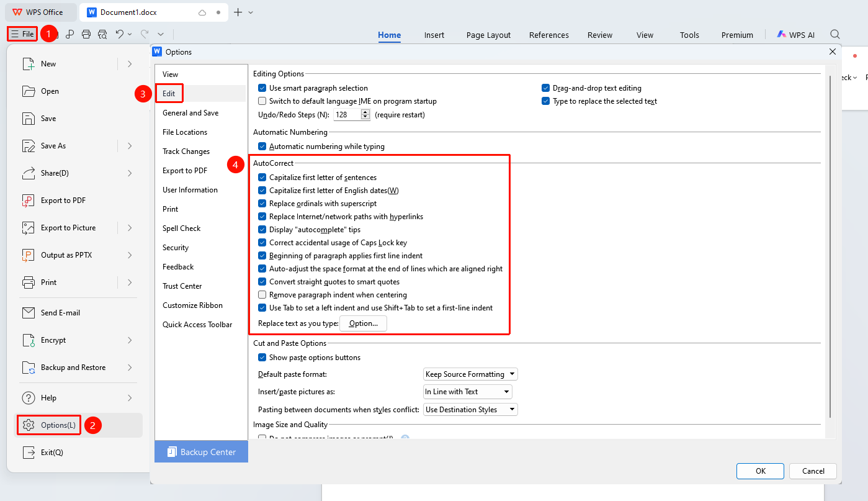Switch to the Insert ribbon tab
This screenshot has height=501, width=868.
tap(434, 35)
